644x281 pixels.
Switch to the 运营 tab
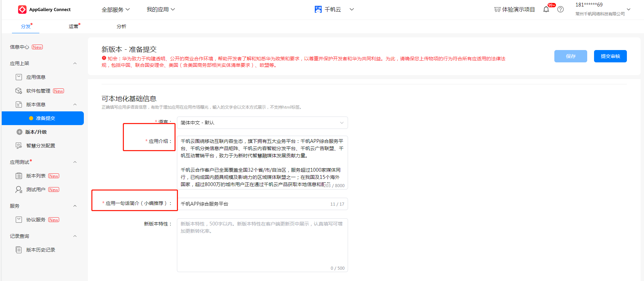click(73, 26)
